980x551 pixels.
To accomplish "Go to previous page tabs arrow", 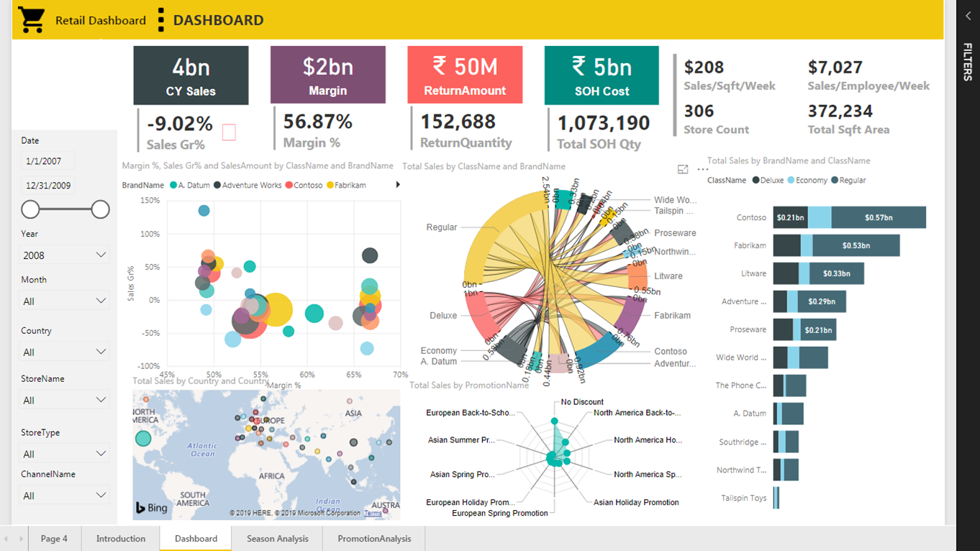I will point(6,539).
